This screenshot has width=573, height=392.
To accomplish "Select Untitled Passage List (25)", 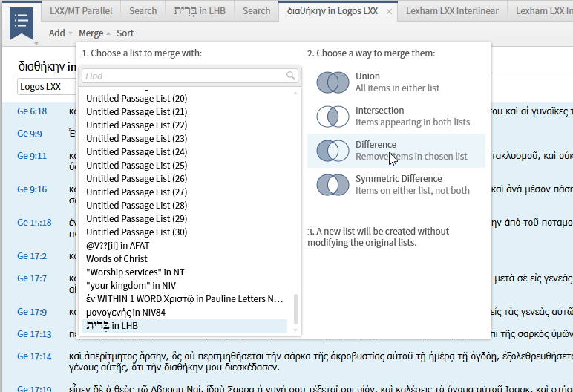I will (137, 166).
